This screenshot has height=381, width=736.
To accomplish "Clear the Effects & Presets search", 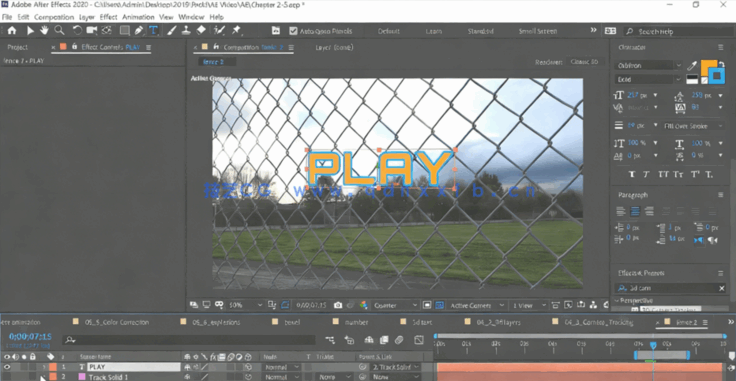I will (722, 288).
